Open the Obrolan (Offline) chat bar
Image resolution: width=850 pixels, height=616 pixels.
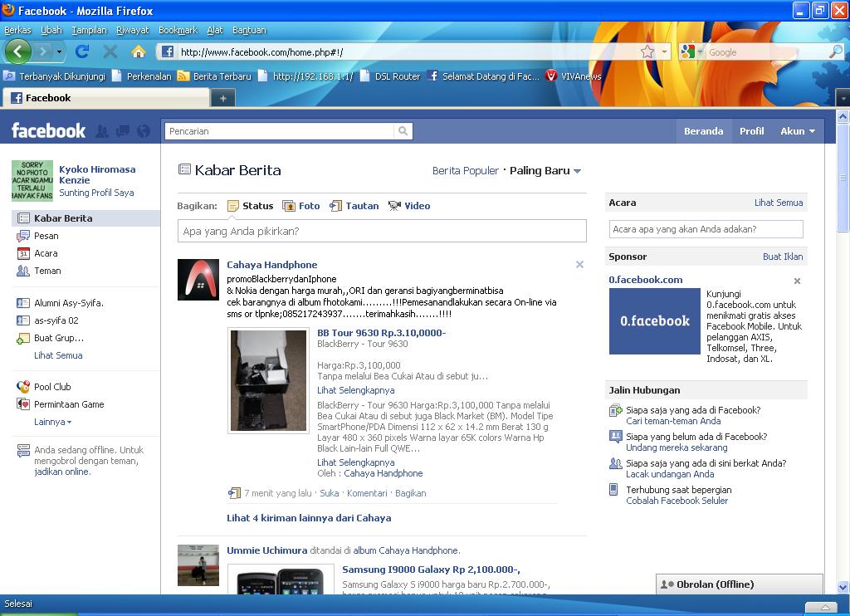click(740, 584)
